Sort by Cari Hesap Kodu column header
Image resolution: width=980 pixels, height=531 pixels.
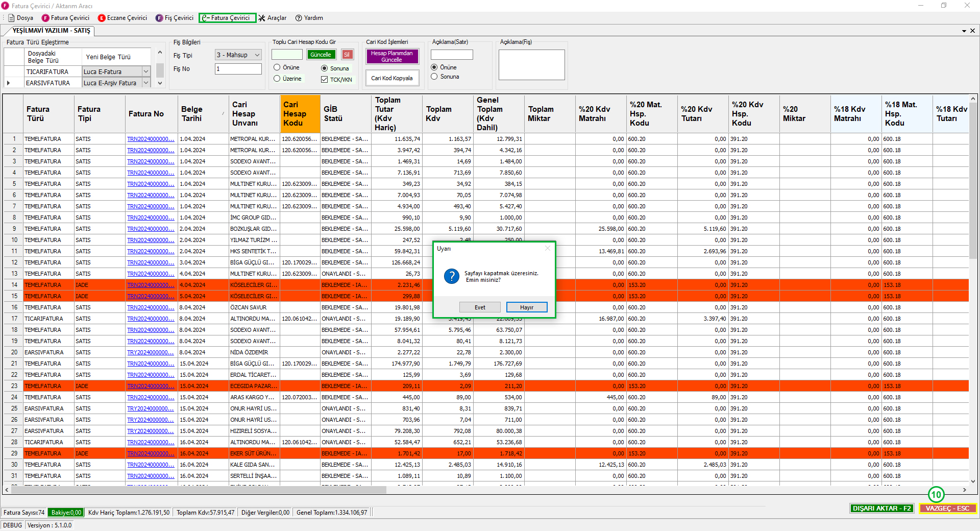(300, 114)
